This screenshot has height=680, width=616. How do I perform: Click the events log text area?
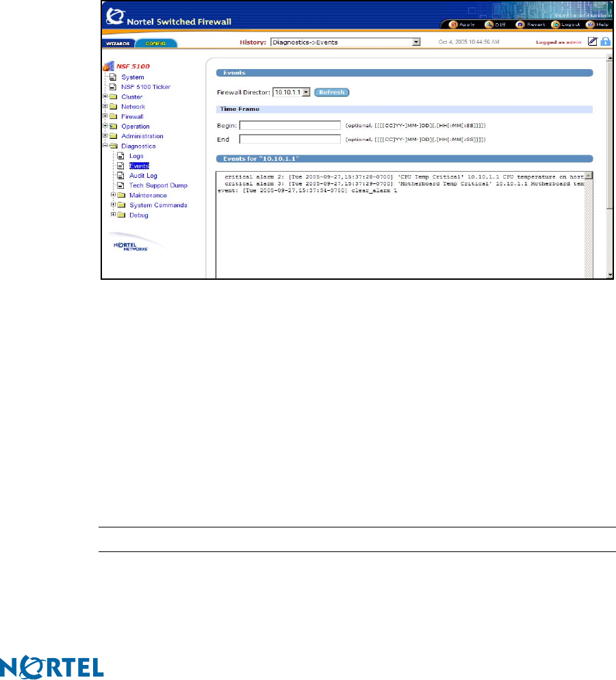click(400, 224)
